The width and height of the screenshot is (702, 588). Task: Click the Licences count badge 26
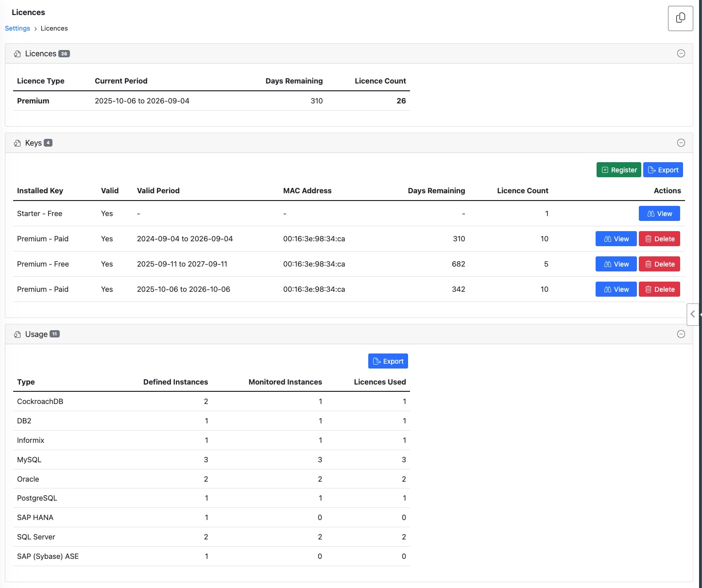[64, 54]
